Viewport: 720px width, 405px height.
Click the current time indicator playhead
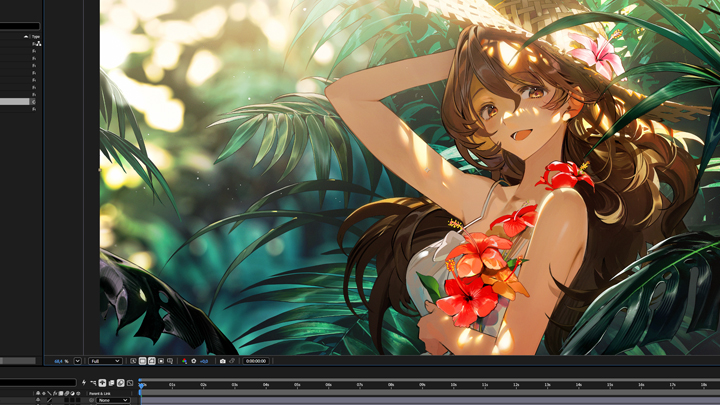pos(141,386)
